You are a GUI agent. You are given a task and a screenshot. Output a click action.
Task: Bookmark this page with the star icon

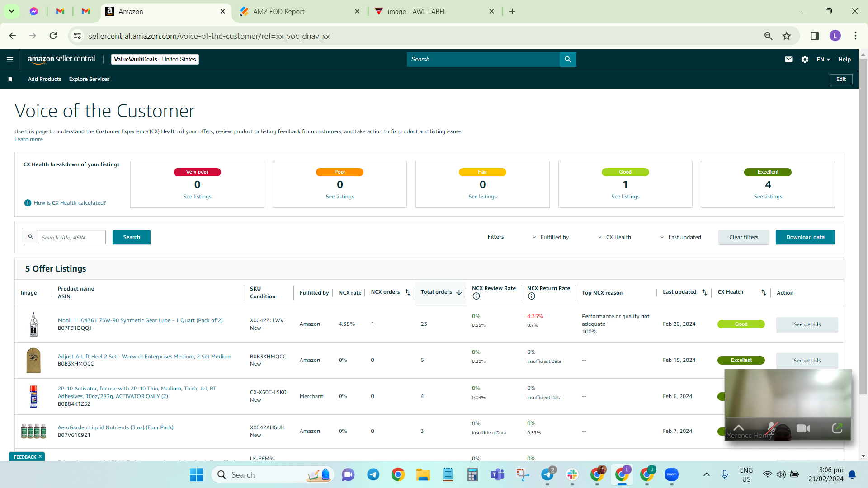(787, 36)
